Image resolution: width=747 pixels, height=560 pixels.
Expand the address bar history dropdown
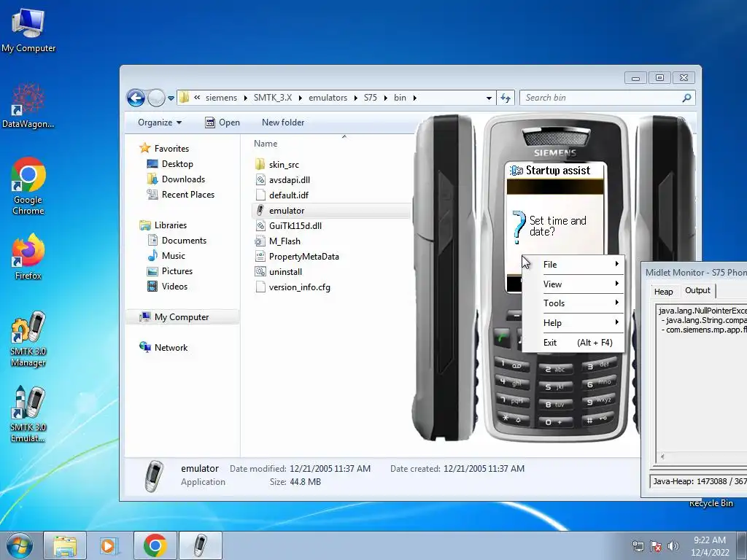tap(489, 98)
